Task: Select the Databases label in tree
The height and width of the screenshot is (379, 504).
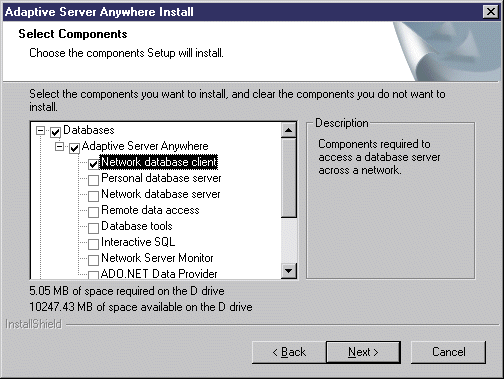Action: [x=89, y=130]
